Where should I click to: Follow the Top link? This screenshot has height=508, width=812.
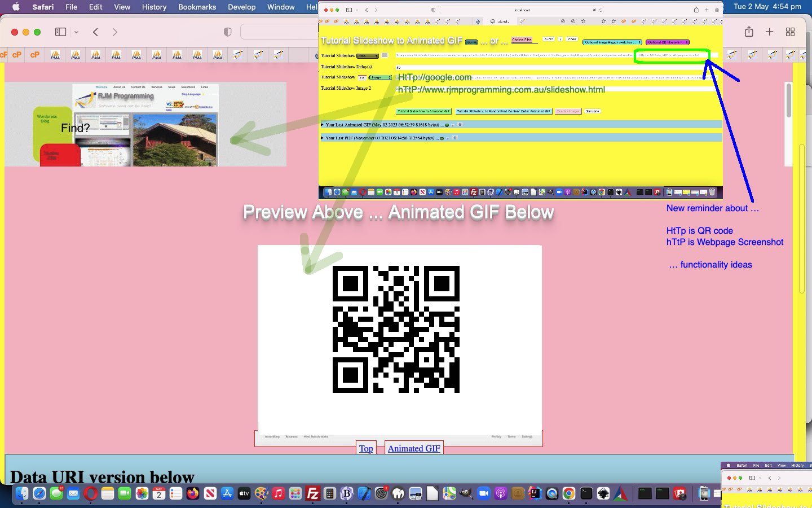(366, 448)
